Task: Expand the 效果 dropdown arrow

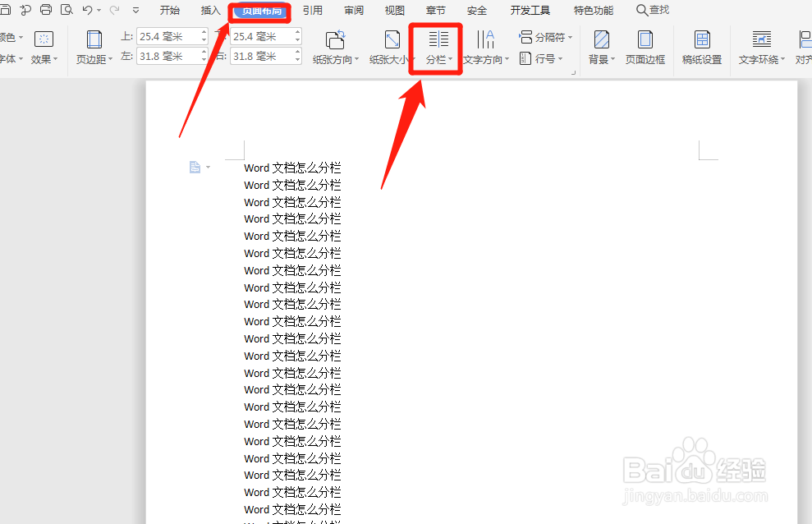Action: tap(55, 59)
